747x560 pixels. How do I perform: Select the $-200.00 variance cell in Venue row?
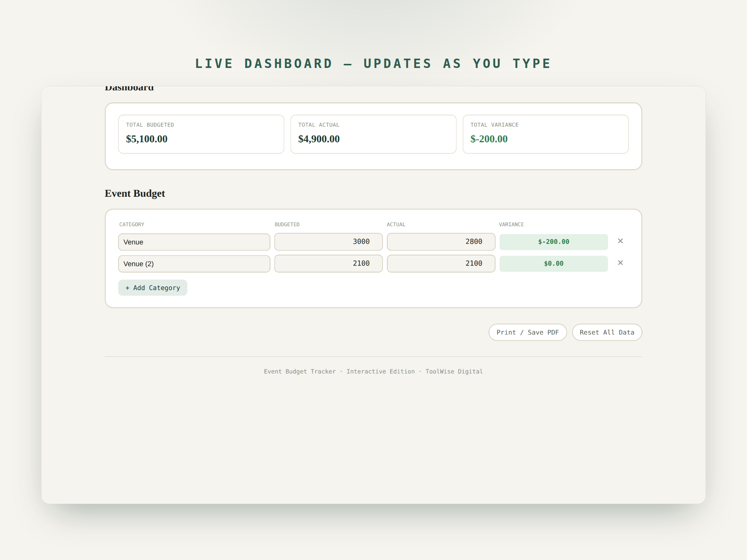(554, 242)
